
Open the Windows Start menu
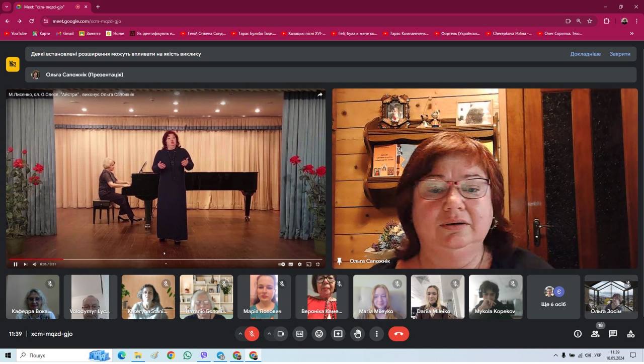pos(8,355)
